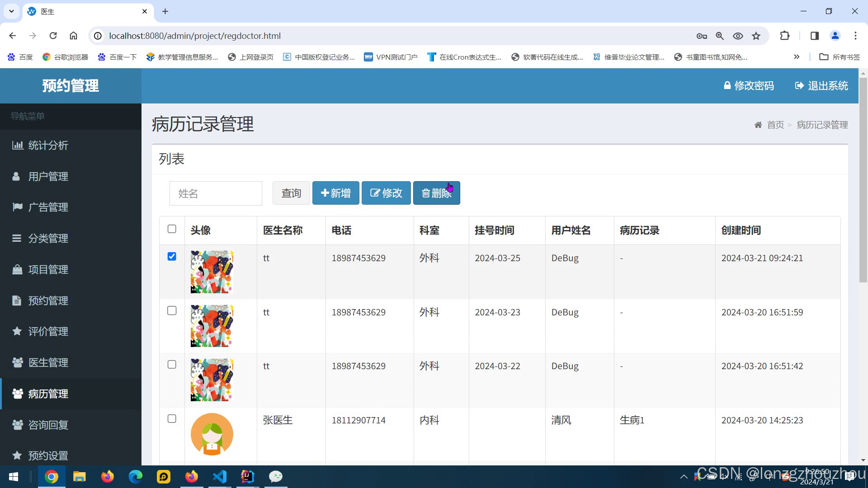Open Chrome three-dot menu
Viewport: 868px width, 488px height.
855,36
